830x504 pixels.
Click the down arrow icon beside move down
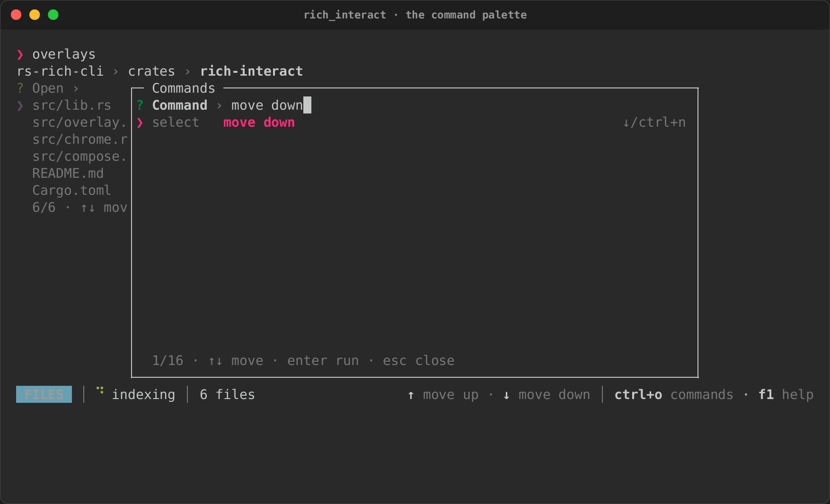pyautogui.click(x=506, y=395)
